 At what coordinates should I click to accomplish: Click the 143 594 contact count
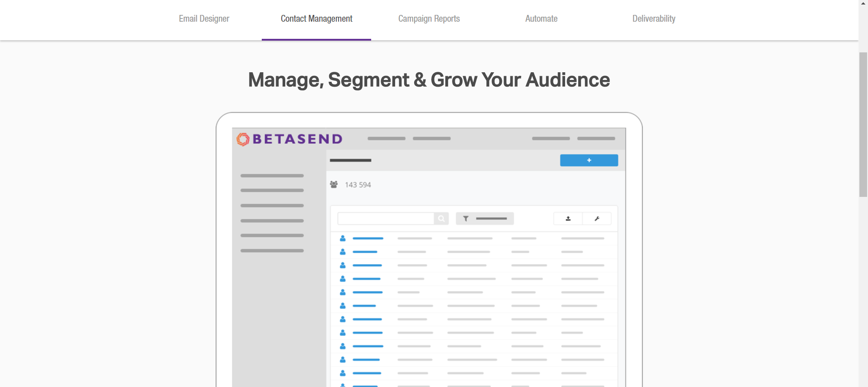click(x=358, y=185)
